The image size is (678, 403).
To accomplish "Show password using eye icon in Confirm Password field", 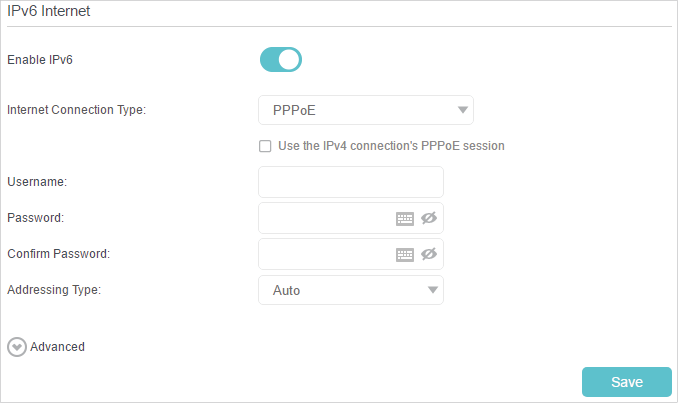I will 429,254.
